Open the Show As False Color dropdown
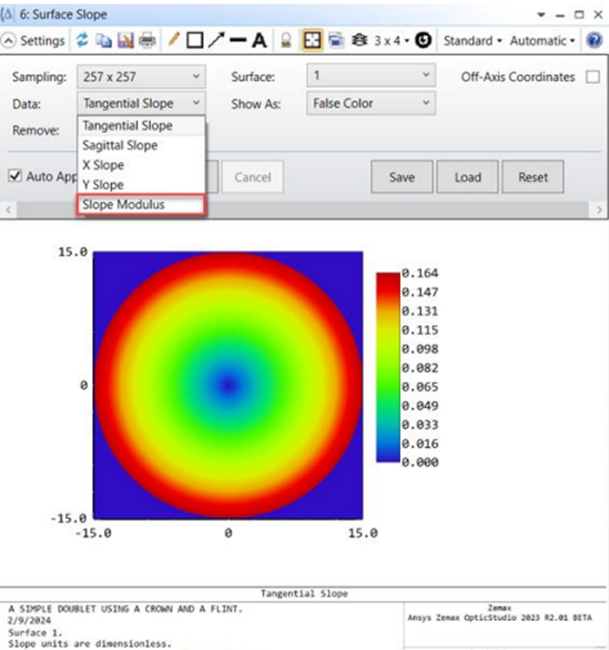This screenshot has width=609, height=650. [x=371, y=103]
